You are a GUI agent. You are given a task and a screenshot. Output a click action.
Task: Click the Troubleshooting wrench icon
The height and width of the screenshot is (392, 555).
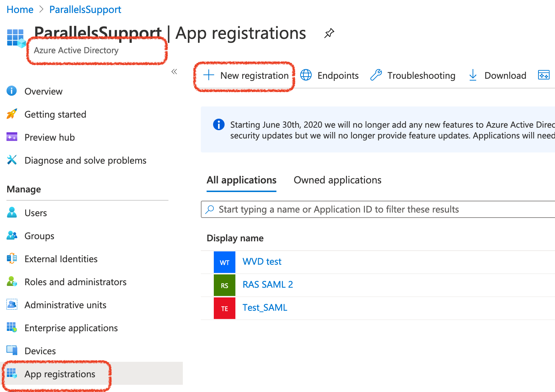(376, 75)
